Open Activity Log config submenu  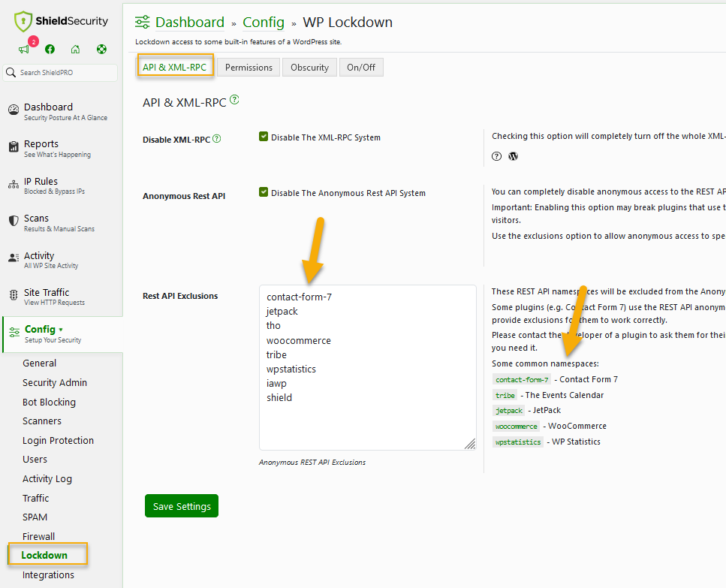click(47, 478)
